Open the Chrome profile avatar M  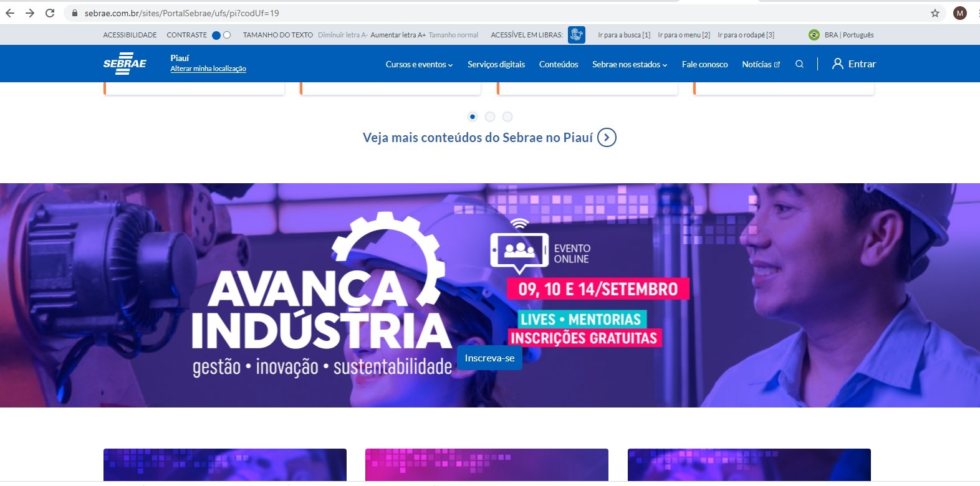tap(960, 13)
